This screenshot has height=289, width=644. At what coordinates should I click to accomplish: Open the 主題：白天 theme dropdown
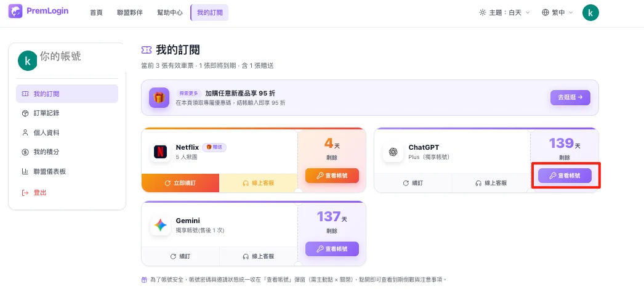(x=504, y=13)
